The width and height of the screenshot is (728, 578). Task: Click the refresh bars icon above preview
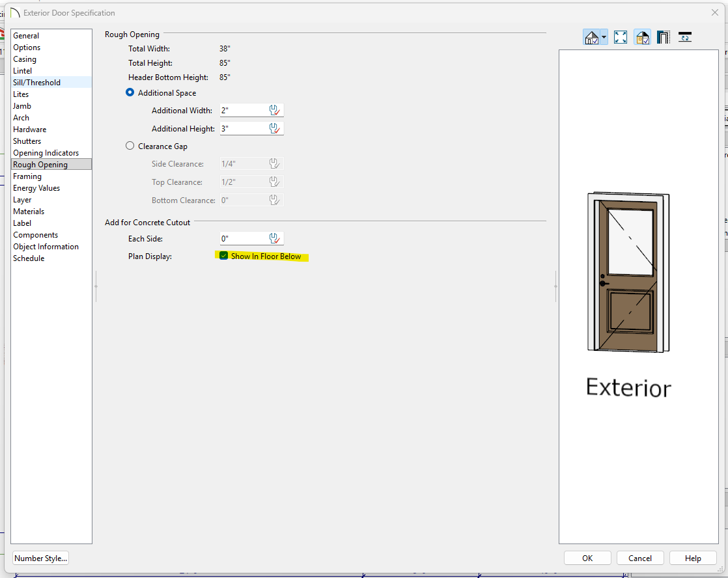pyautogui.click(x=684, y=38)
